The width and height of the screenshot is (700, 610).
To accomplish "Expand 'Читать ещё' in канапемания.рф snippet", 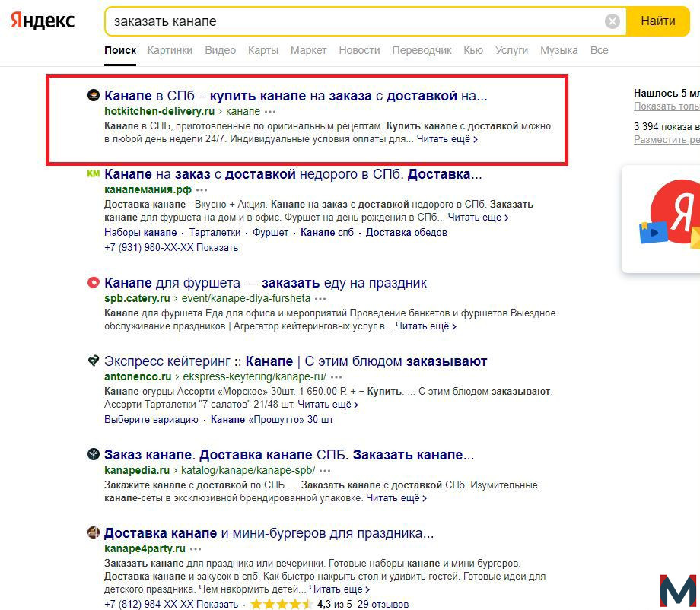I will (x=478, y=218).
